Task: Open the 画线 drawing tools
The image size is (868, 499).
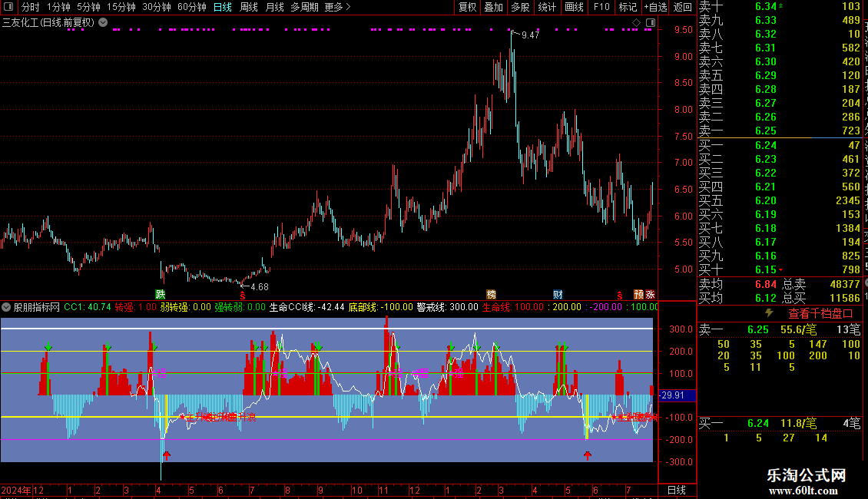Action: pos(574,7)
